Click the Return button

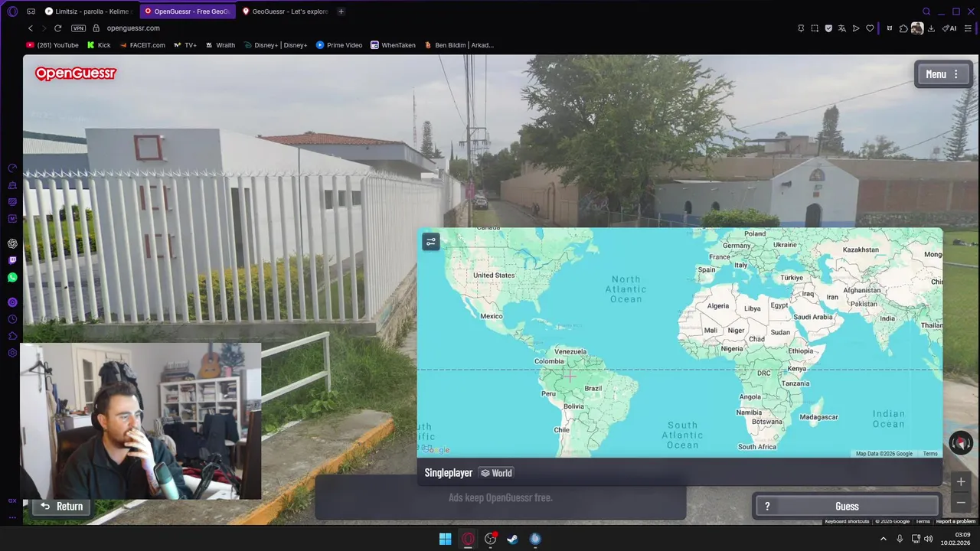tap(61, 506)
